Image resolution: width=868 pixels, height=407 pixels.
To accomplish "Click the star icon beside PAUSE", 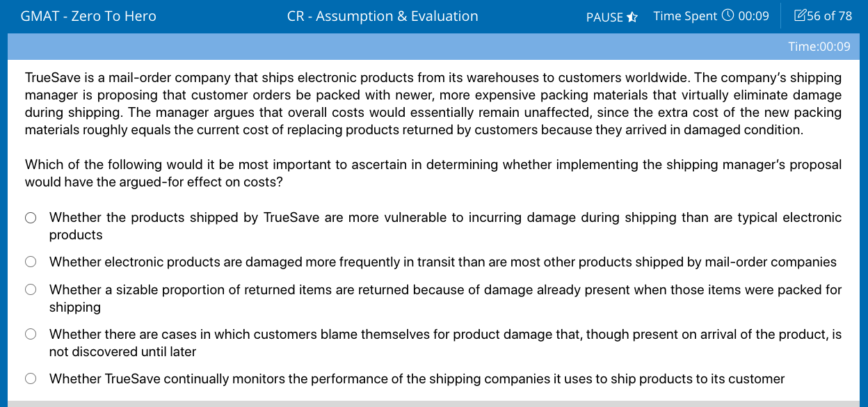I will [632, 17].
